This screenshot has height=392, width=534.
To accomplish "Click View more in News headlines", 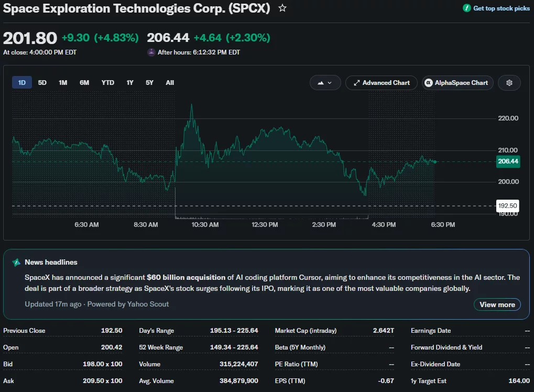I will (x=497, y=304).
